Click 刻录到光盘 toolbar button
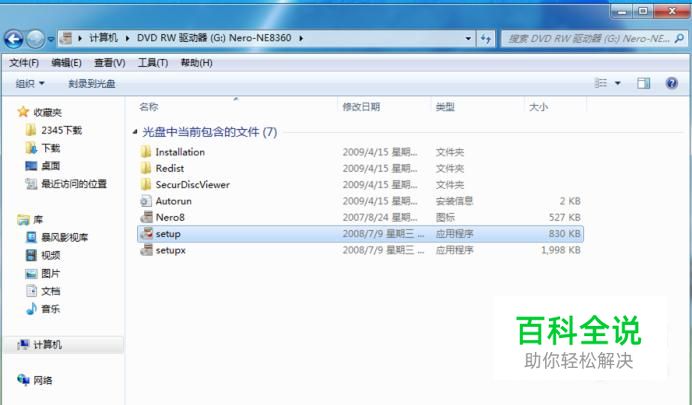 tap(91, 83)
